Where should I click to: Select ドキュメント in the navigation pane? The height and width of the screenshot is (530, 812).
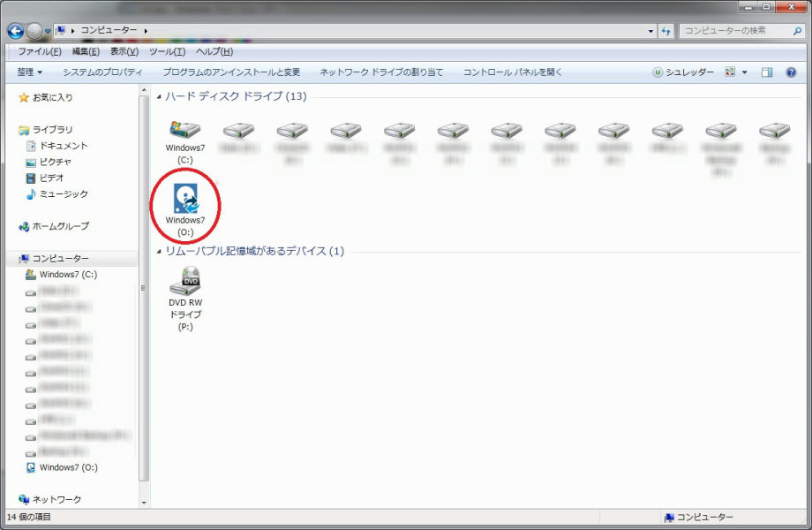64,146
